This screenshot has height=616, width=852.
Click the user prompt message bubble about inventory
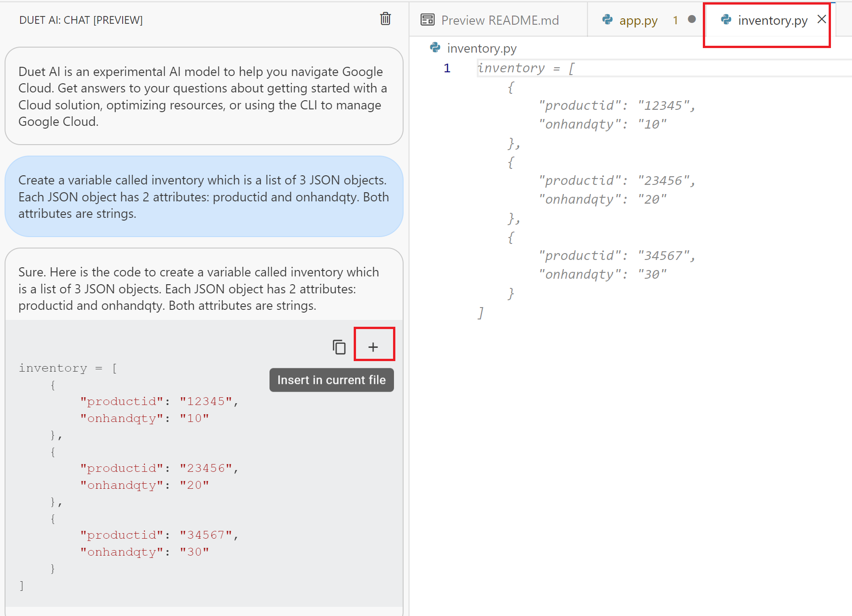[x=204, y=196]
